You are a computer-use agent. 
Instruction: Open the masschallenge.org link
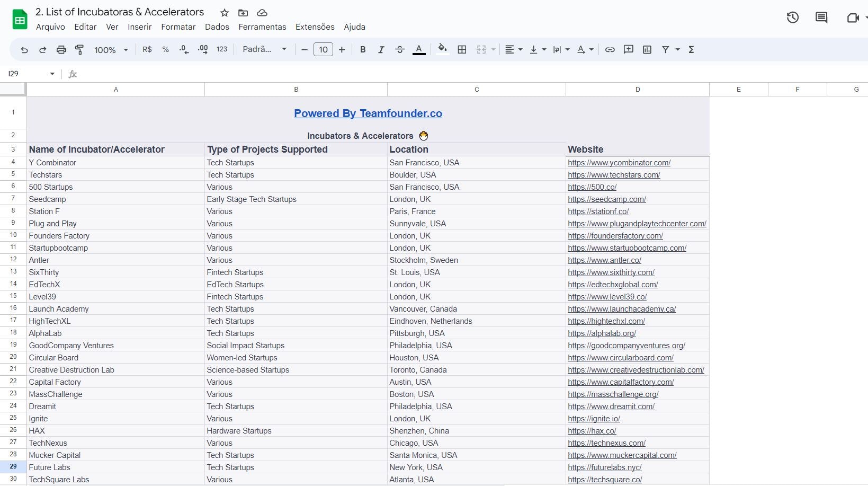[x=613, y=394]
